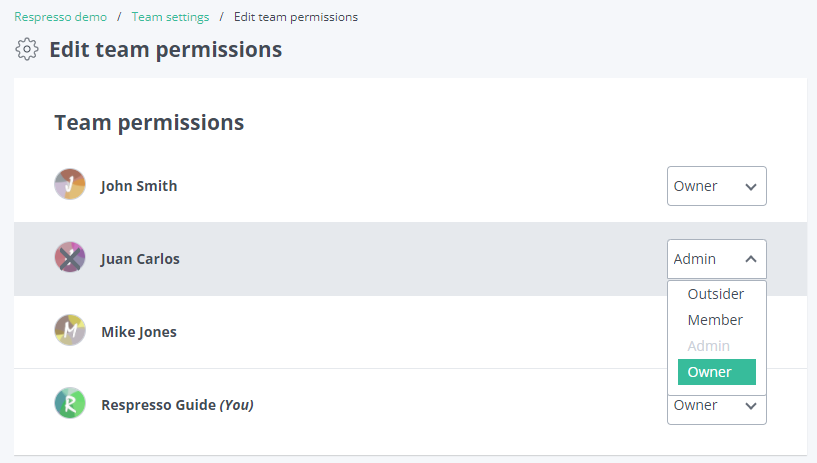
Task: Click the John Smith name label
Action: click(139, 186)
